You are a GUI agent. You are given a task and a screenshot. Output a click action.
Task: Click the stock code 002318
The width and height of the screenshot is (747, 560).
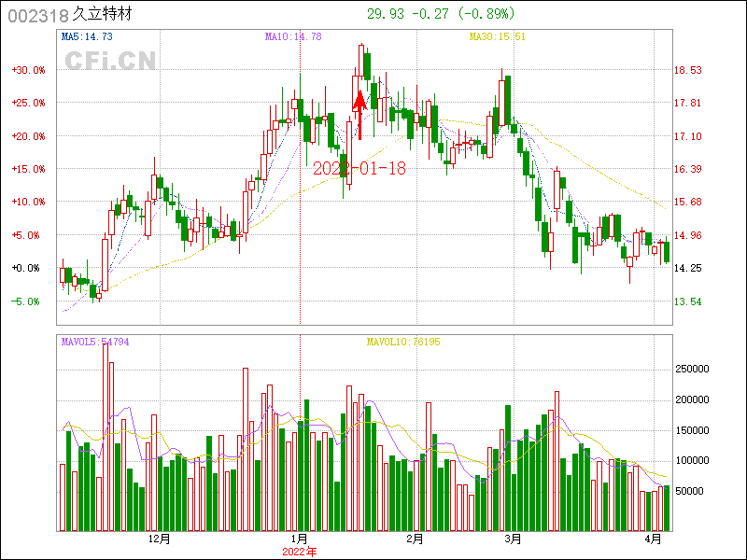point(36,15)
